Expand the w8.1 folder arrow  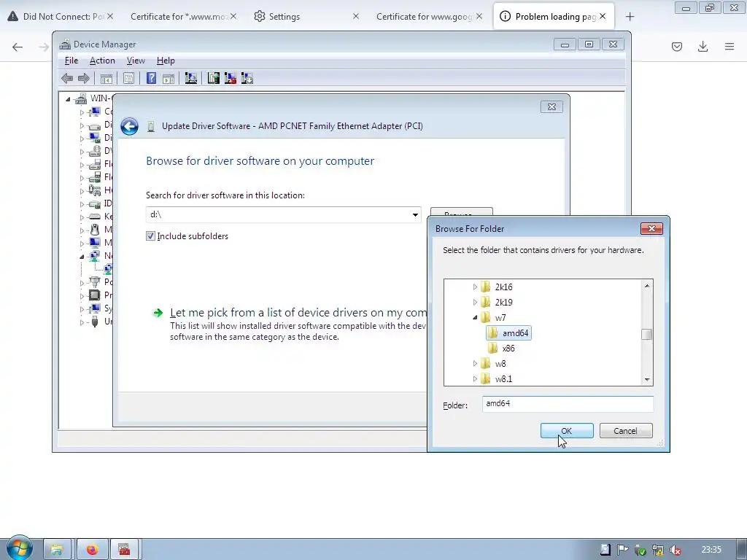point(475,378)
